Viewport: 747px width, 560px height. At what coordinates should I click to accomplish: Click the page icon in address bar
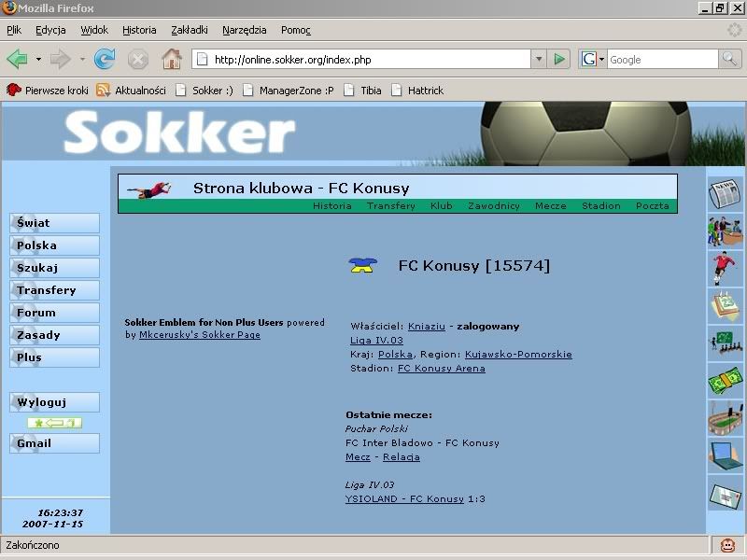pyautogui.click(x=203, y=60)
